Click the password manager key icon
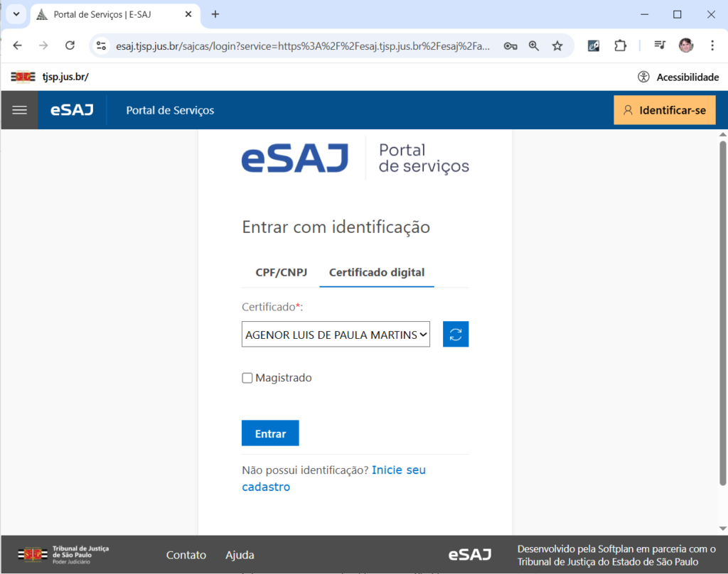 [510, 45]
